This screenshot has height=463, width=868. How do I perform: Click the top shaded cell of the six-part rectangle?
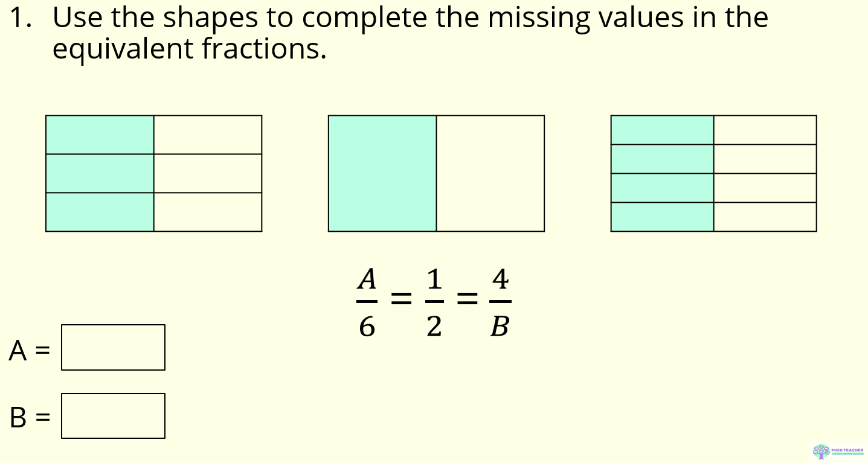[100, 135]
